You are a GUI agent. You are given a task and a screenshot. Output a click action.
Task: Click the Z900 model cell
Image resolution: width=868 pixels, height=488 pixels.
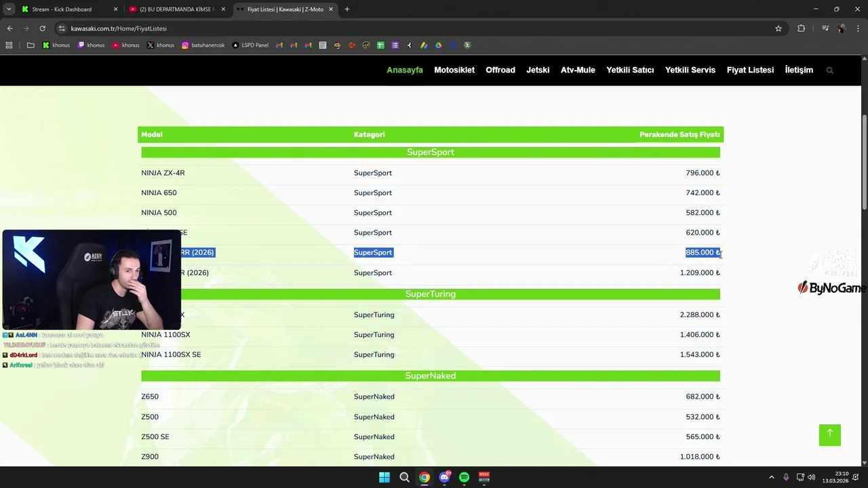150,457
